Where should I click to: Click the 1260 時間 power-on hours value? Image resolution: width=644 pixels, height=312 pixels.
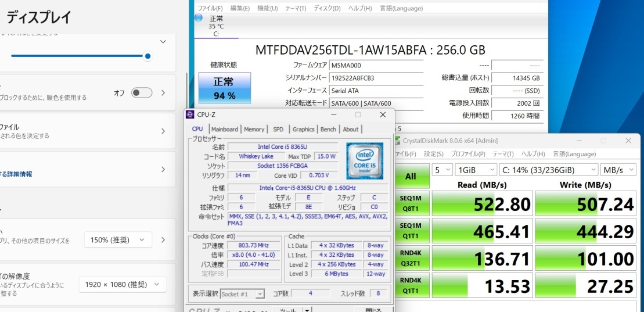[x=517, y=116]
